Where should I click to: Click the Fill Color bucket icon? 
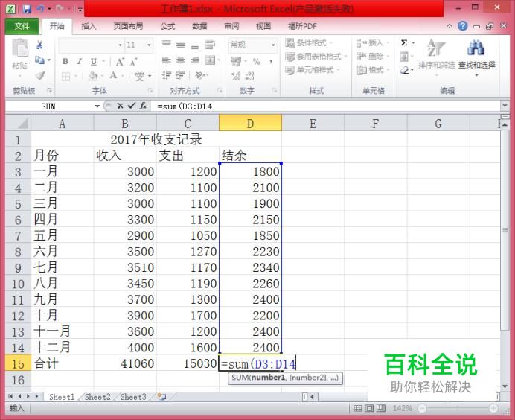(x=93, y=76)
